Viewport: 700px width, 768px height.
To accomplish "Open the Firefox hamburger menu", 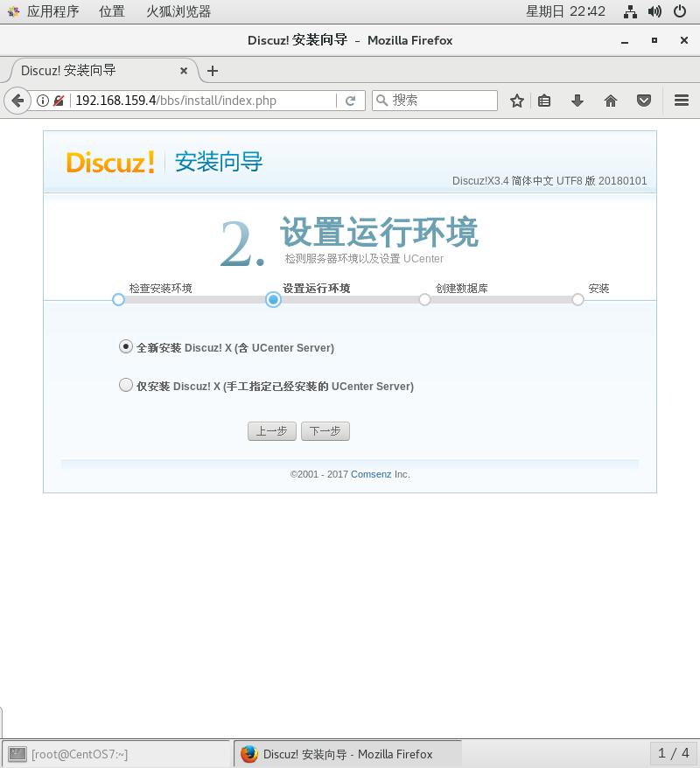I will coord(682,101).
